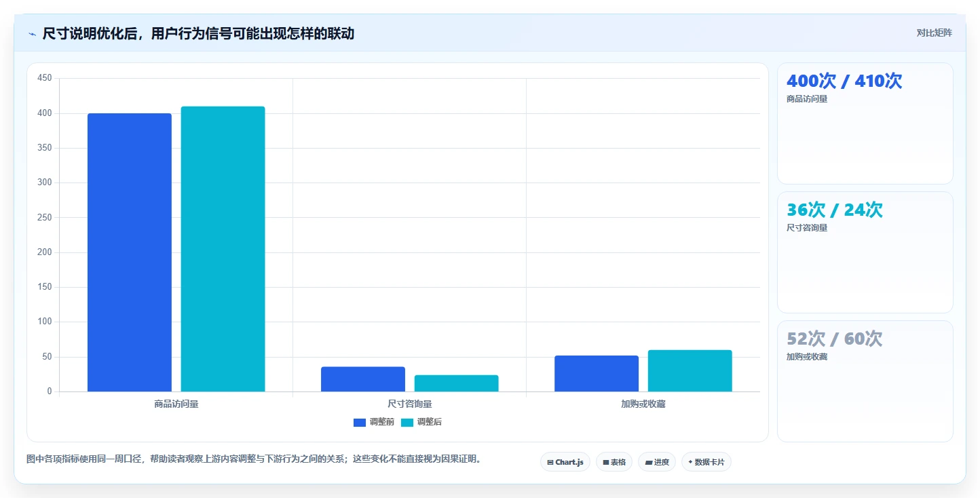
Task: Click the 尺寸咨询量 x-axis label
Action: 410,404
